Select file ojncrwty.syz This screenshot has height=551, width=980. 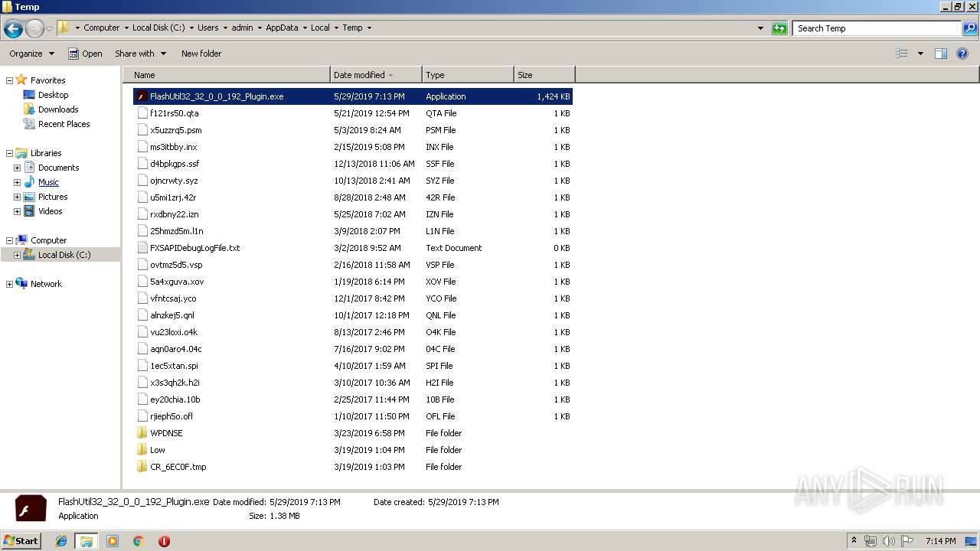[174, 181]
